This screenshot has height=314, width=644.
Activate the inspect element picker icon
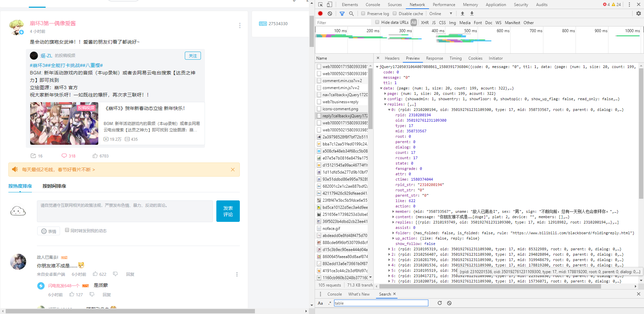coord(320,5)
